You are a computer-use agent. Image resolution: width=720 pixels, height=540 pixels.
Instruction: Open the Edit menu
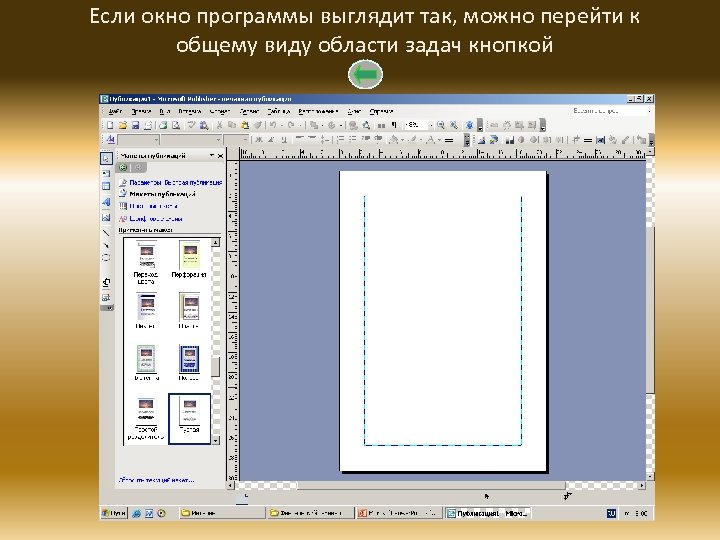(x=141, y=111)
